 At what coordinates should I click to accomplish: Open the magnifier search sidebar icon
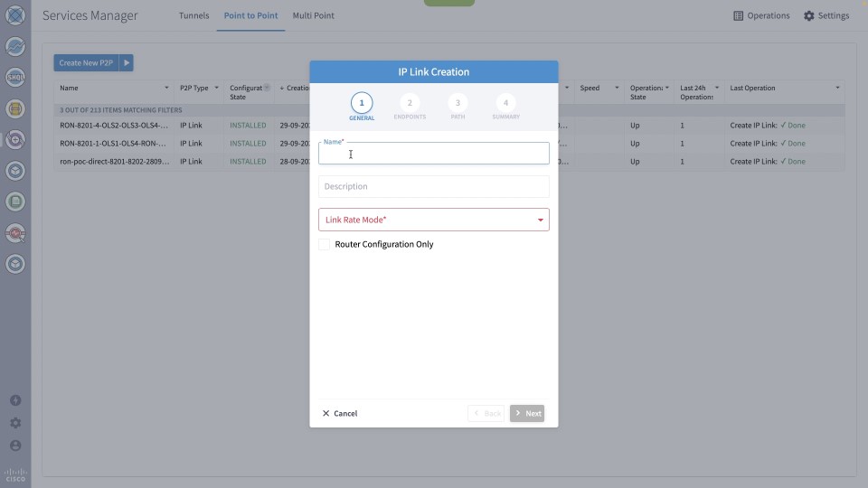coord(15,233)
